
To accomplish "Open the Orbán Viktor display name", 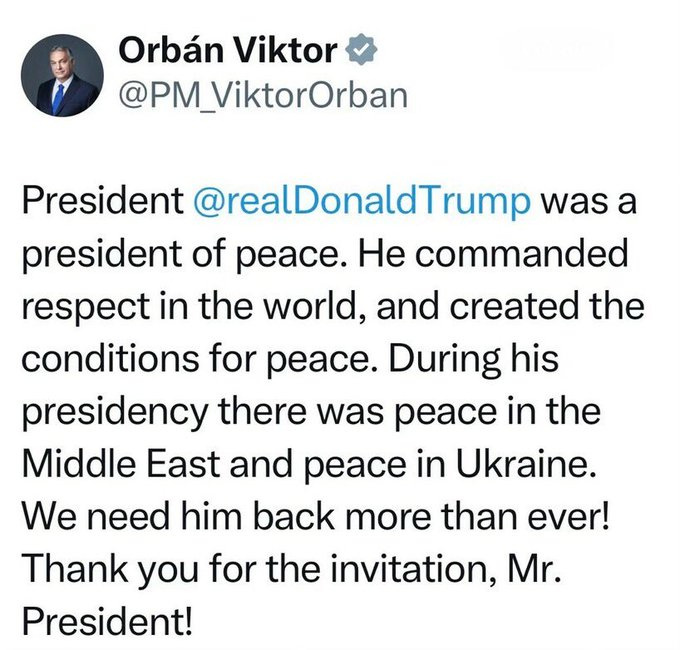I will click(x=229, y=51).
